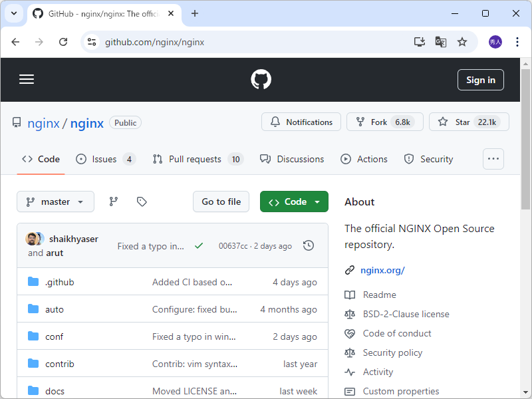Open the Activity pulse icon
Image resolution: width=532 pixels, height=399 pixels.
click(x=350, y=372)
